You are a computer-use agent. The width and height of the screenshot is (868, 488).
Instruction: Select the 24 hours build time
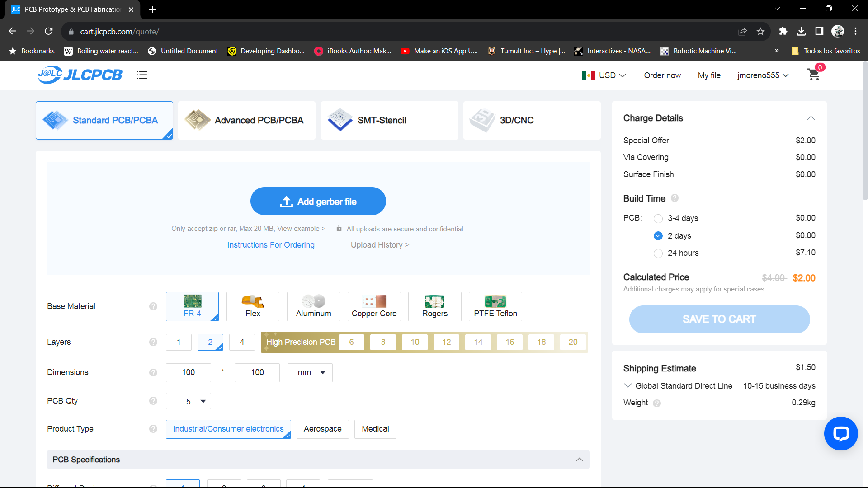[658, 253]
